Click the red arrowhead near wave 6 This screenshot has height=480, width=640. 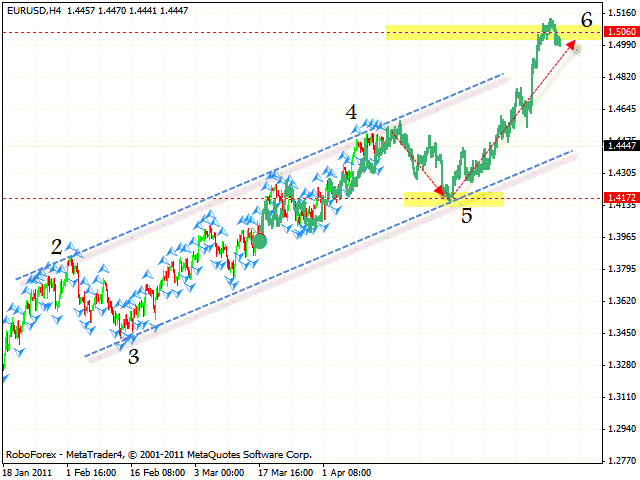click(x=574, y=44)
